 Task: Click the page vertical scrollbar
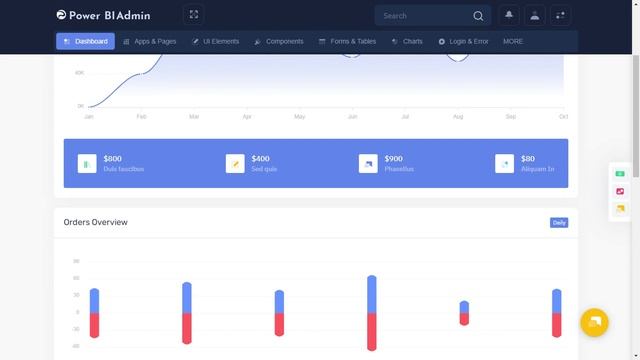636,116
